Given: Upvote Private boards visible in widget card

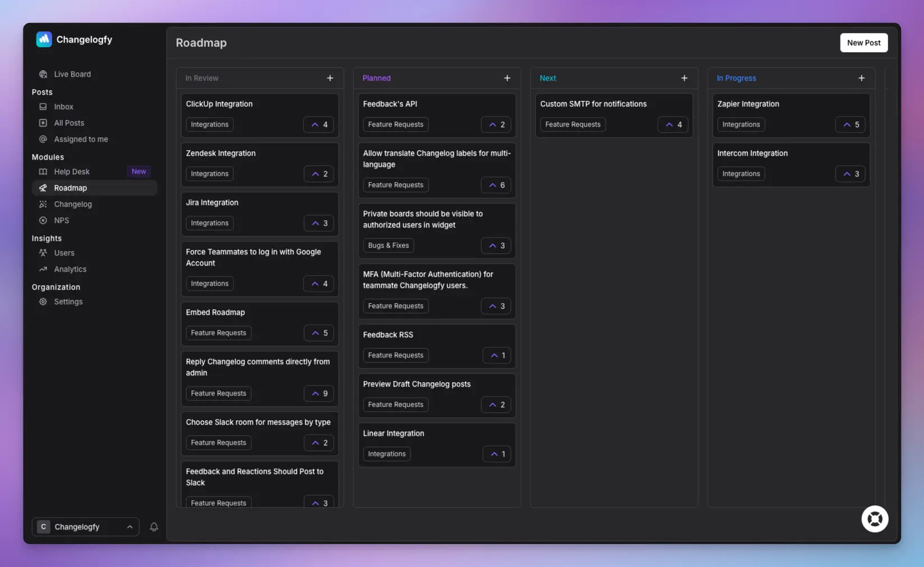Looking at the screenshot, I should coord(496,245).
